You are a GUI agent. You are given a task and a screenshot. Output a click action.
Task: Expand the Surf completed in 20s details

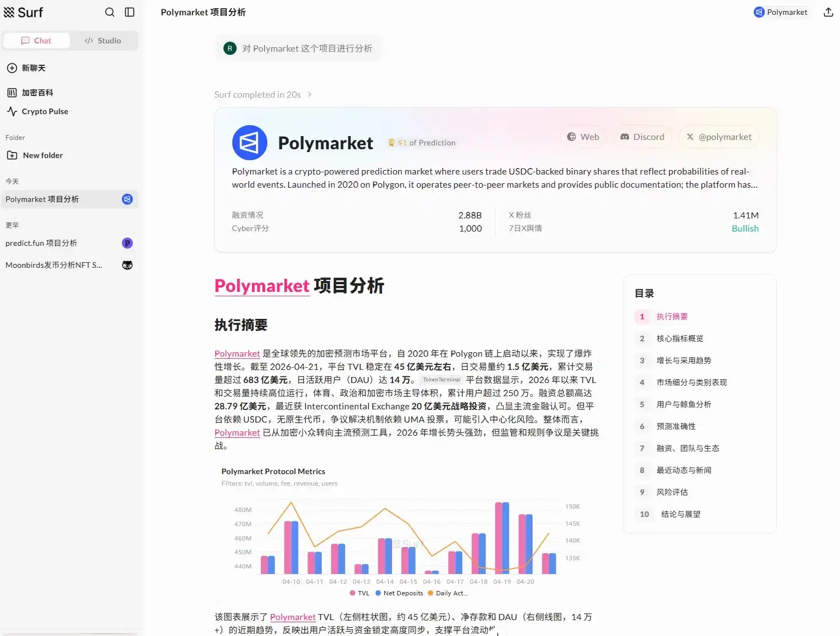263,94
